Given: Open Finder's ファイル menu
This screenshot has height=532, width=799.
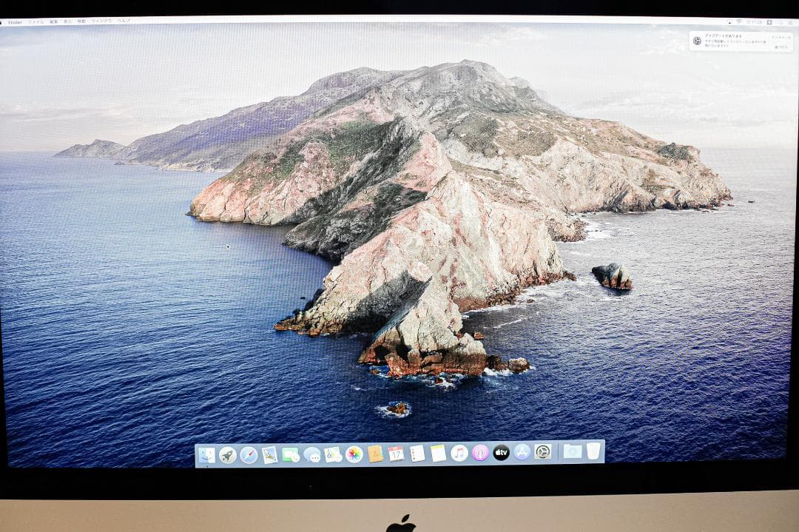Looking at the screenshot, I should click(34, 22).
